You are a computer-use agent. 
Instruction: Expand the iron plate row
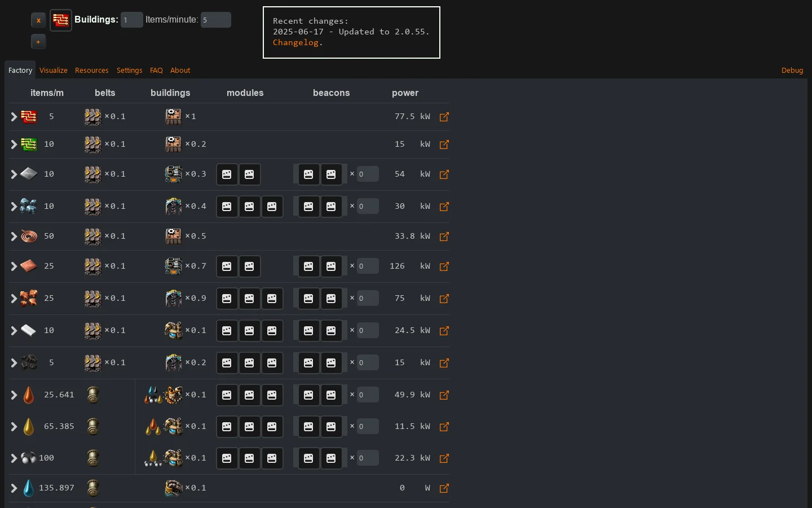point(14,174)
